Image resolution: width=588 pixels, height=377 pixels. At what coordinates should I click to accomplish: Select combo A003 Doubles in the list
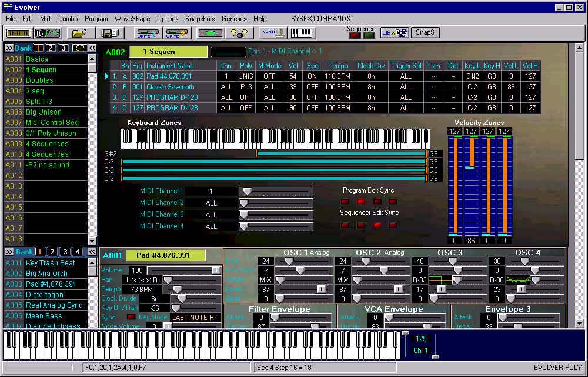point(46,80)
